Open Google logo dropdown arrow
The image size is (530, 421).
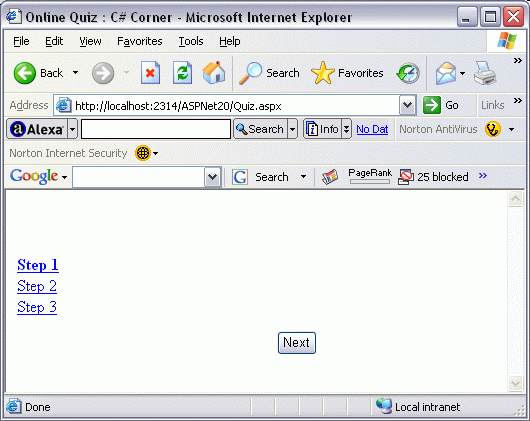tap(64, 177)
